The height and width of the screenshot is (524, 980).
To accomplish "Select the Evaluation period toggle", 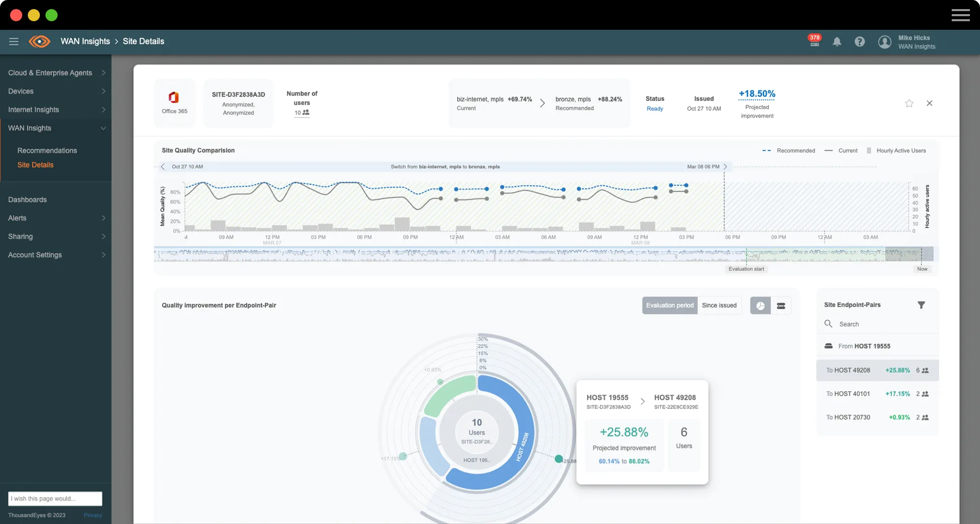I will (669, 305).
